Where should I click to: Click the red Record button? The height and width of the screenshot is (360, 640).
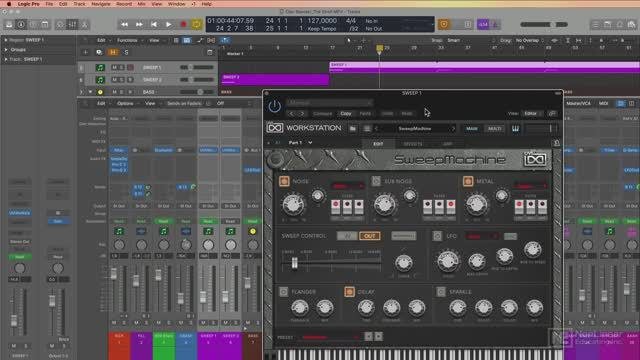183,24
